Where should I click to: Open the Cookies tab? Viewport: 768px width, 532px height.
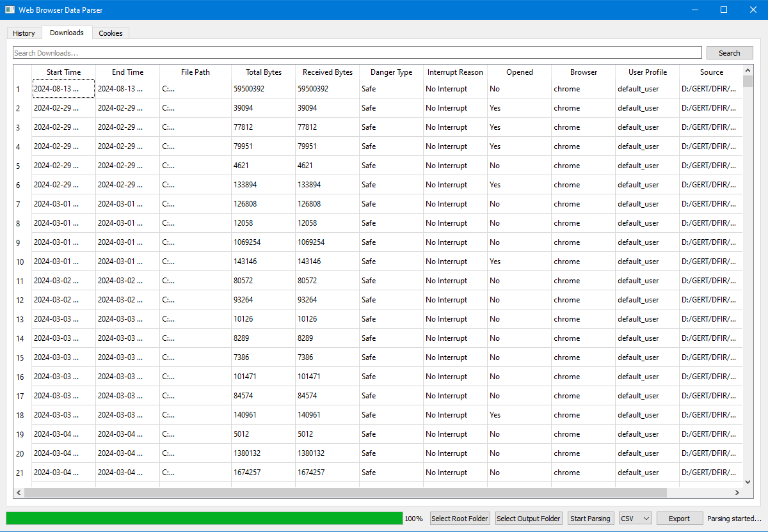click(x=111, y=33)
